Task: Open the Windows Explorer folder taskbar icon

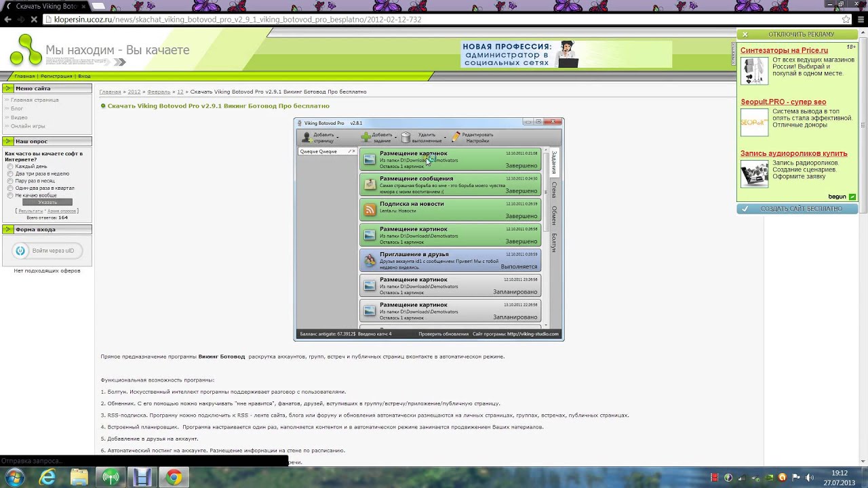Action: [x=79, y=478]
